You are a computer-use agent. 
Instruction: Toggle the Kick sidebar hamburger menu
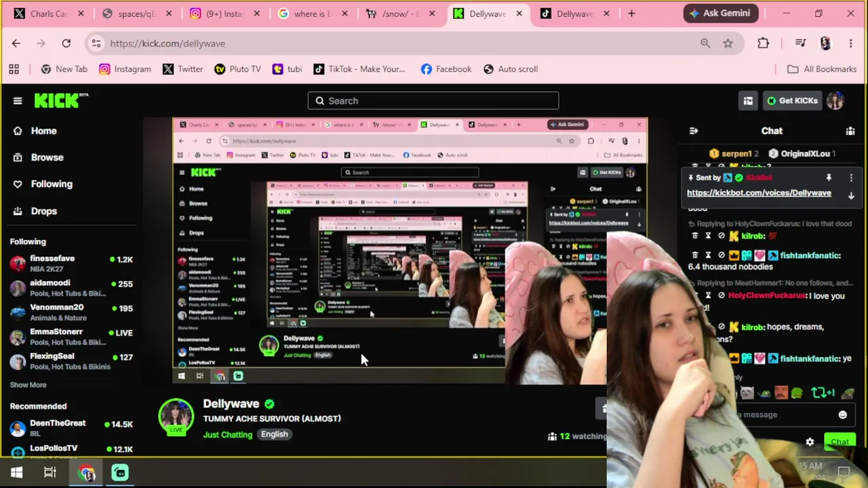pyautogui.click(x=18, y=101)
